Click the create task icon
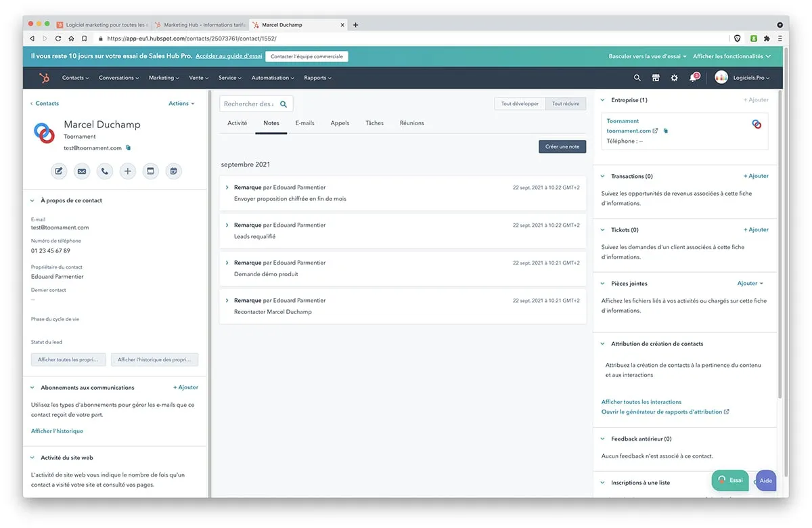The height and width of the screenshot is (528, 812). coord(151,171)
